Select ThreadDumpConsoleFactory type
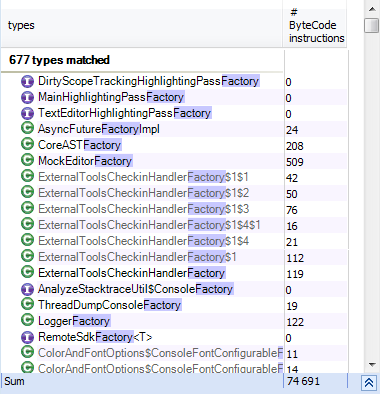The width and height of the screenshot is (380, 394). 109,305
